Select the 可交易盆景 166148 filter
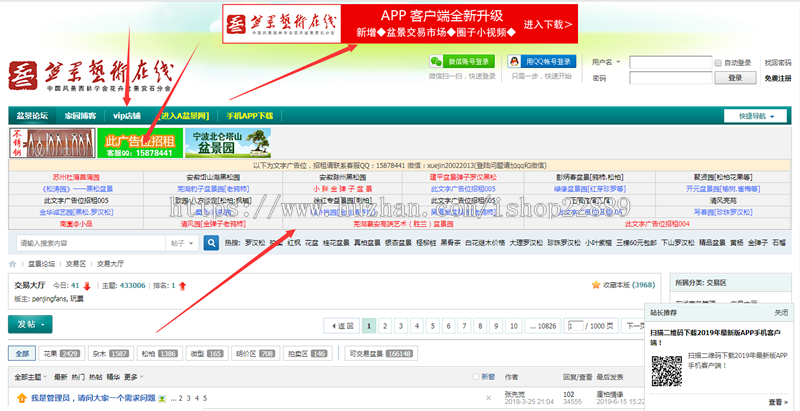The height and width of the screenshot is (411, 800). [381, 353]
